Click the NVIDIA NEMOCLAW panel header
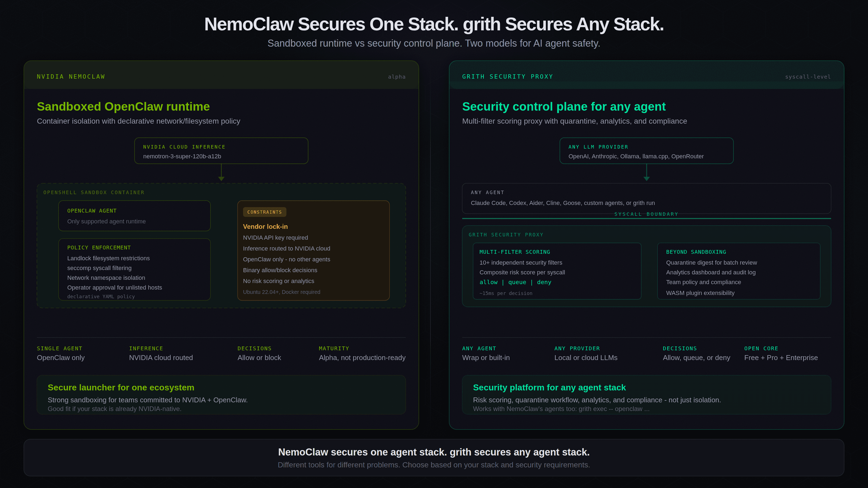 pyautogui.click(x=71, y=76)
